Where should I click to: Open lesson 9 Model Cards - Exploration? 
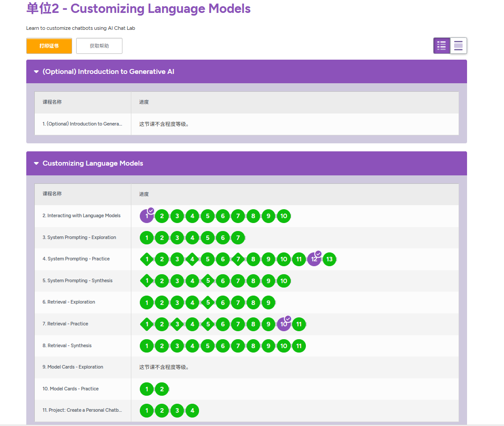[x=73, y=367]
